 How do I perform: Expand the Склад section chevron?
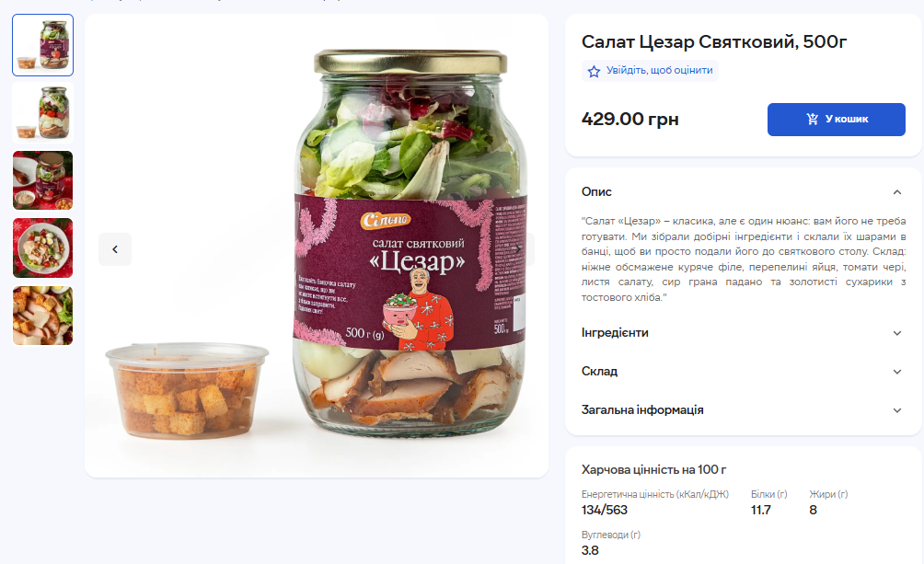click(x=897, y=372)
